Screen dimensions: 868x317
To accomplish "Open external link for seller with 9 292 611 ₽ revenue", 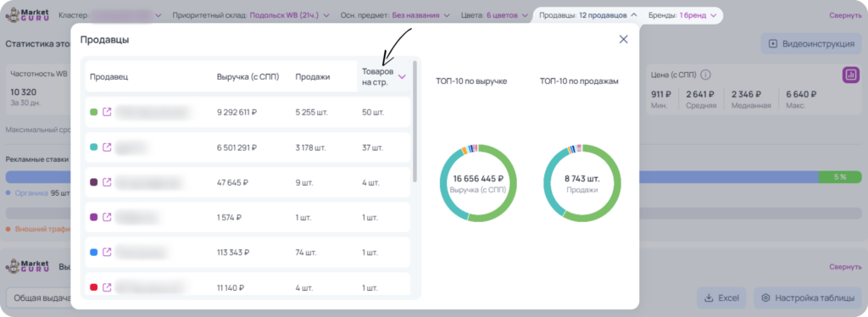I will coord(108,112).
